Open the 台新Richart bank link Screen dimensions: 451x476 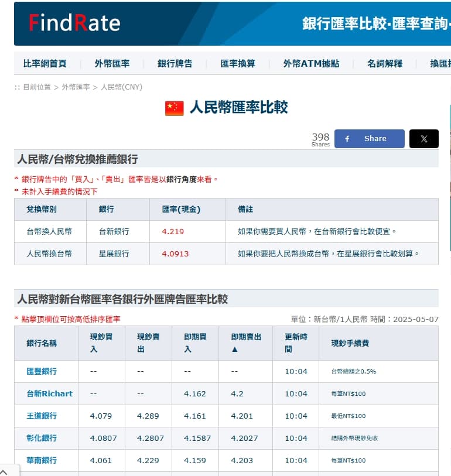[x=50, y=393]
